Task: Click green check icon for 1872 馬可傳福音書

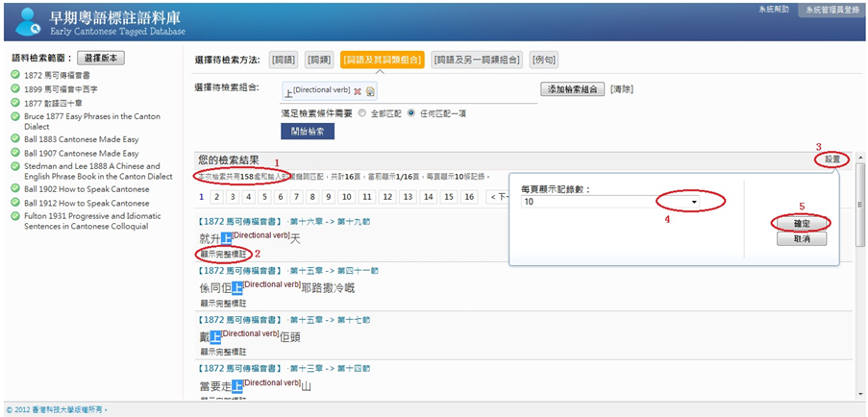Action: point(15,74)
